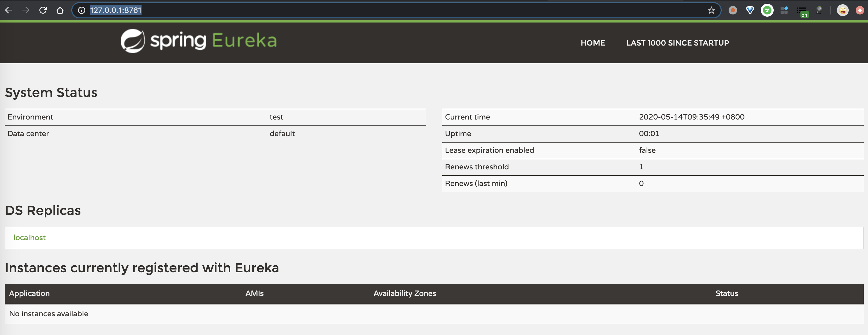The image size is (868, 335).
Task: View site information icon in address bar
Action: click(x=81, y=10)
